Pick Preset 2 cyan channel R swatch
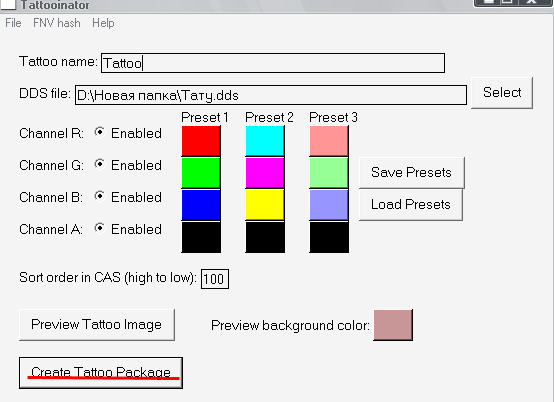Viewport: 554px width, 402px height. [x=265, y=141]
